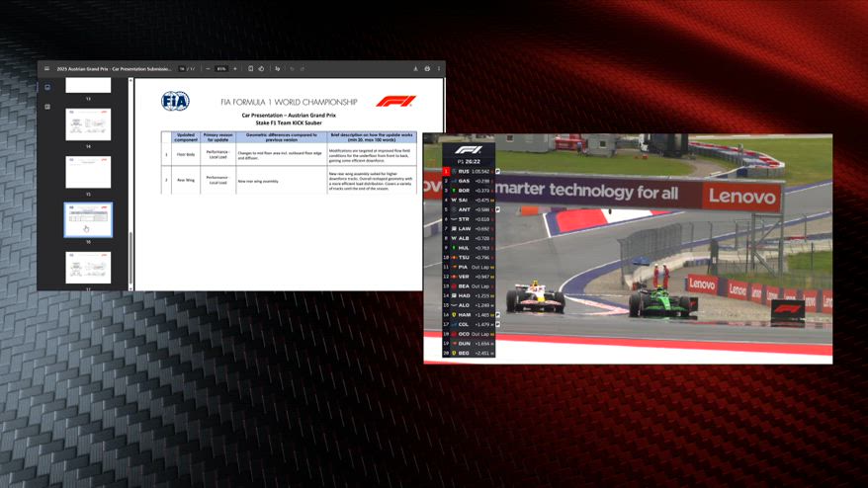The width and height of the screenshot is (868, 488).
Task: Open page 14 thumbnail
Action: click(x=88, y=123)
